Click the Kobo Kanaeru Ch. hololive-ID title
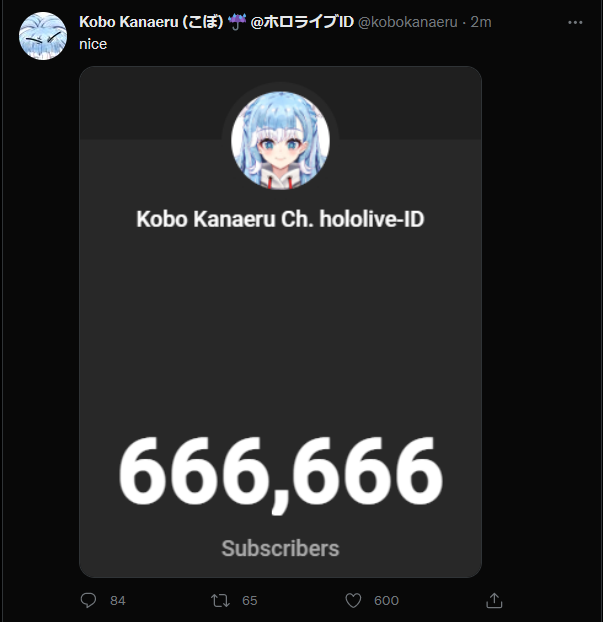This screenshot has height=622, width=603. click(x=280, y=219)
